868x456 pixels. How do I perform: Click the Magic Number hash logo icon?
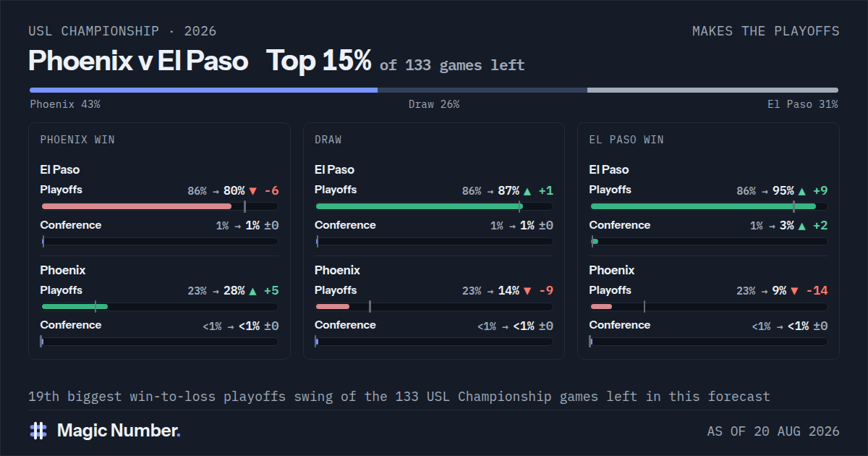pyautogui.click(x=38, y=431)
